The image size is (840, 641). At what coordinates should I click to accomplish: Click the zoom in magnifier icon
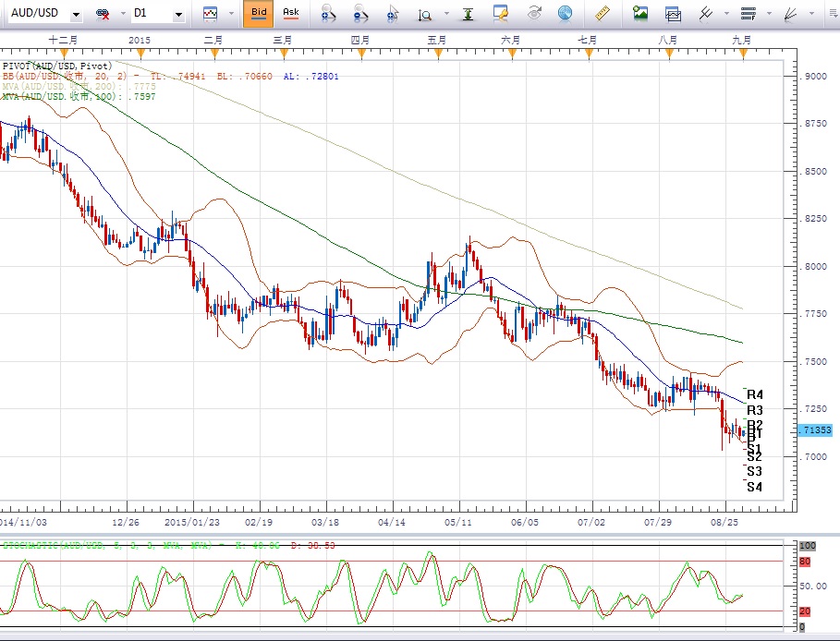point(327,14)
